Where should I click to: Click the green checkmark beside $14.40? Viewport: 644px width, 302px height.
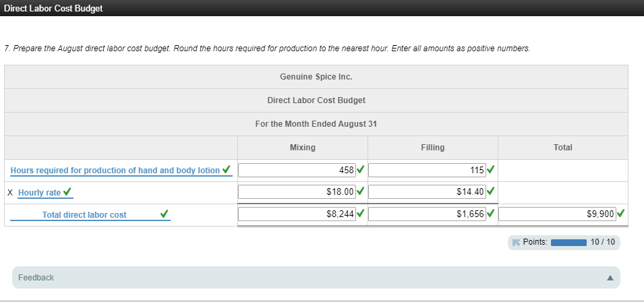tap(490, 191)
